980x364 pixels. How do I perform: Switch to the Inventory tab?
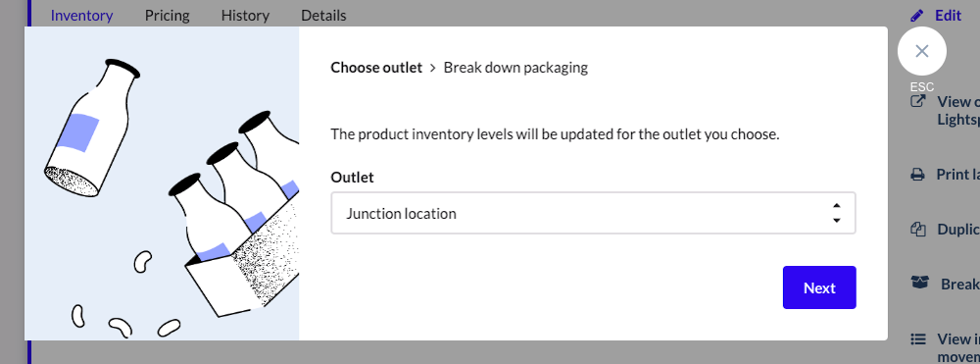[x=82, y=15]
